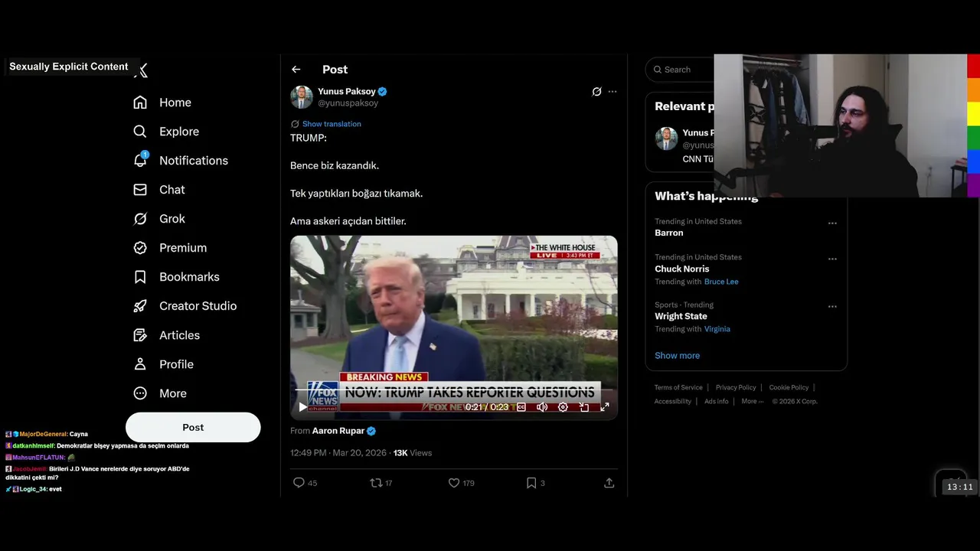The height and width of the screenshot is (551, 980).
Task: Open the Home icon in the sidebar
Action: pos(140,103)
